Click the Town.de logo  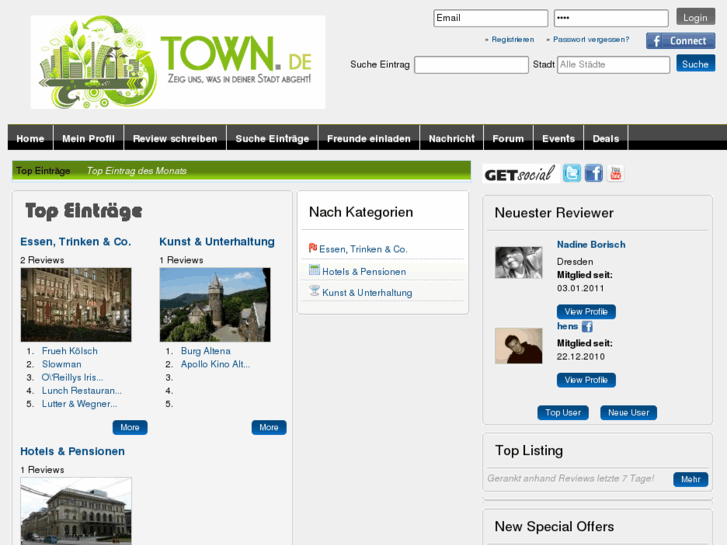click(x=178, y=62)
